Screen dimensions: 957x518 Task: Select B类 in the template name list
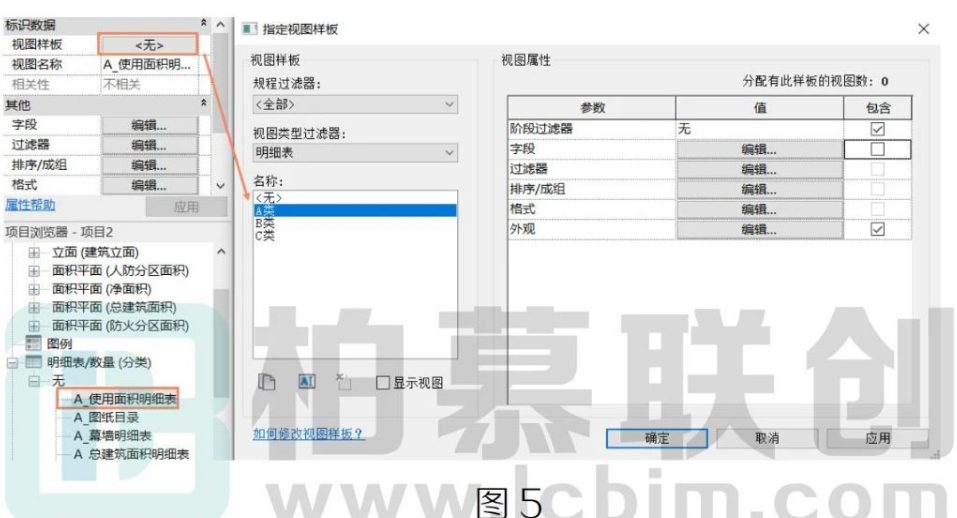pos(355,223)
